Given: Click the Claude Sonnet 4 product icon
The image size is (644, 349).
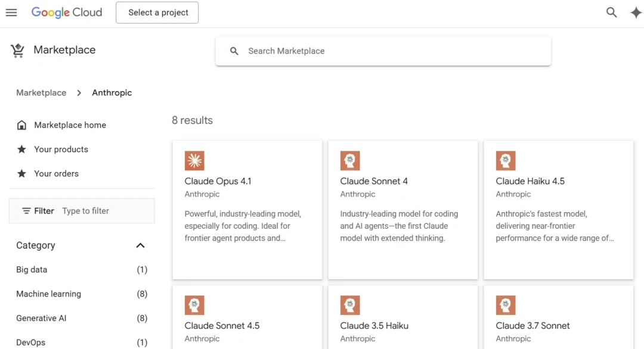Looking at the screenshot, I should (350, 161).
